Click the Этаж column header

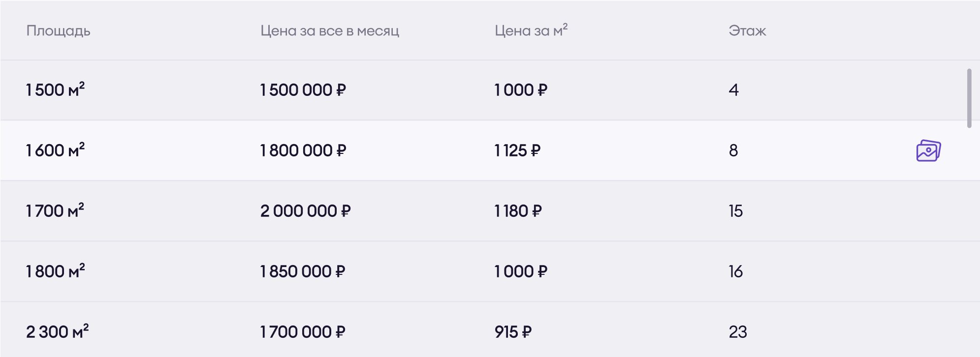click(x=747, y=31)
